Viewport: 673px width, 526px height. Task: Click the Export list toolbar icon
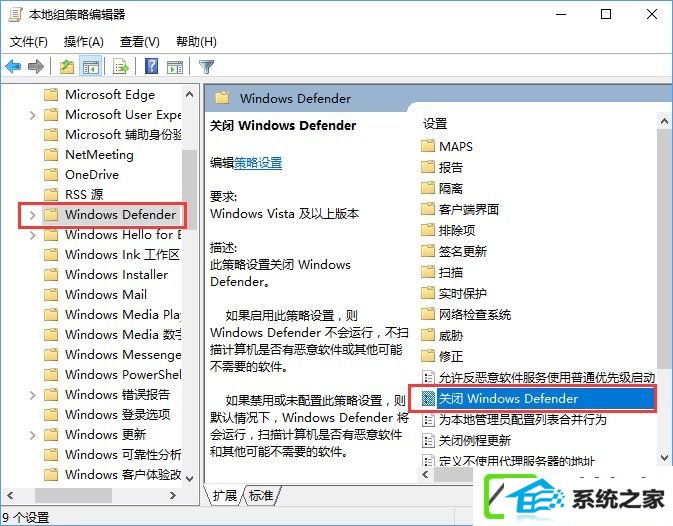point(121,67)
